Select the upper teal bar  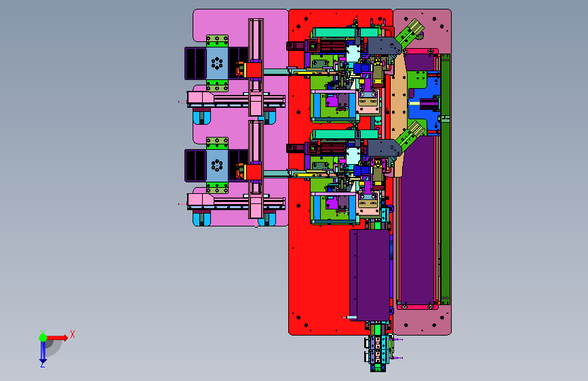point(345,33)
